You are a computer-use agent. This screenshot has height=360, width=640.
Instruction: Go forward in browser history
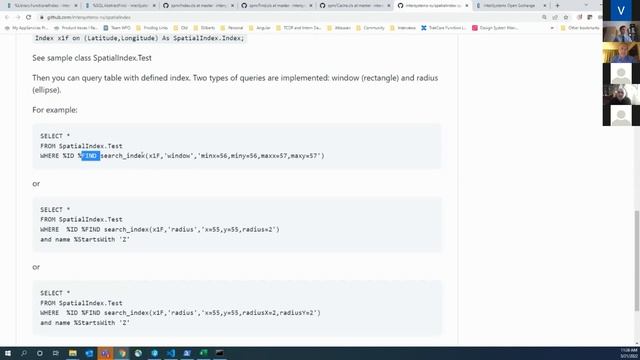click(18, 17)
